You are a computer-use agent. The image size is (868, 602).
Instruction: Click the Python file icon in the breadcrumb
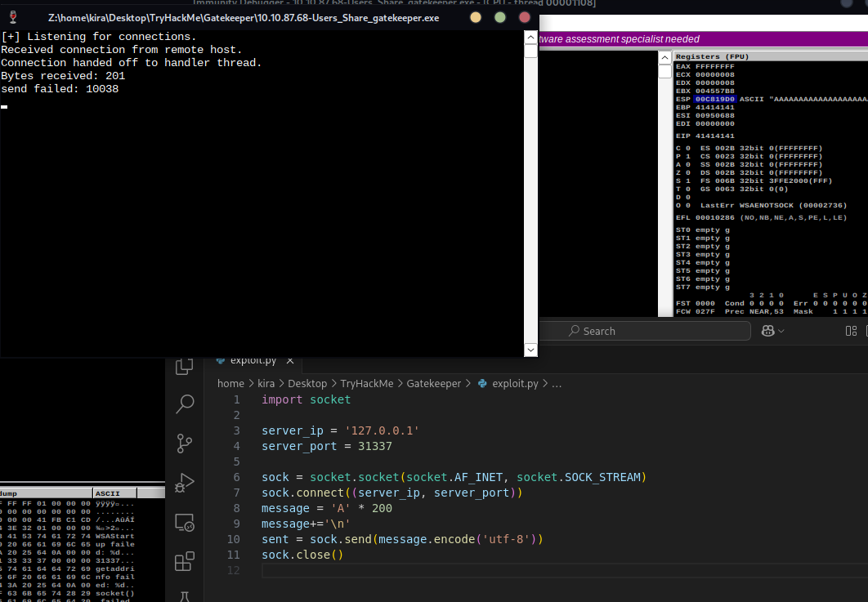tap(482, 383)
